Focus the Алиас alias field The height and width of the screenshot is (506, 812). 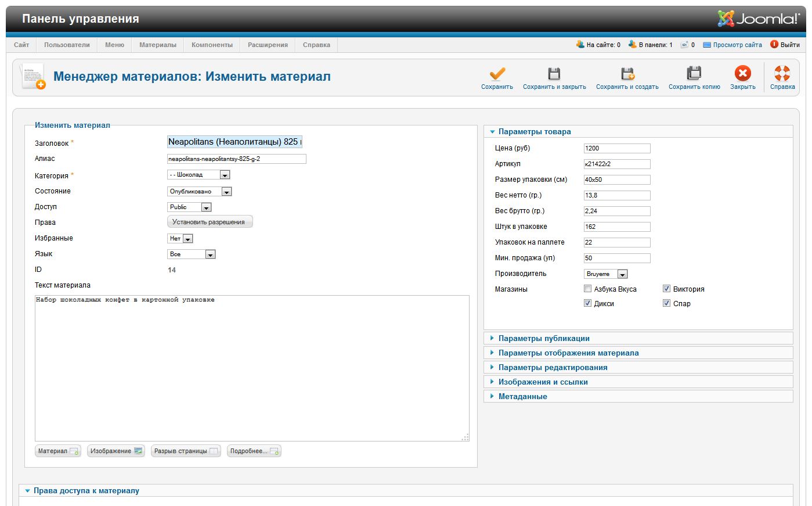coord(237,159)
